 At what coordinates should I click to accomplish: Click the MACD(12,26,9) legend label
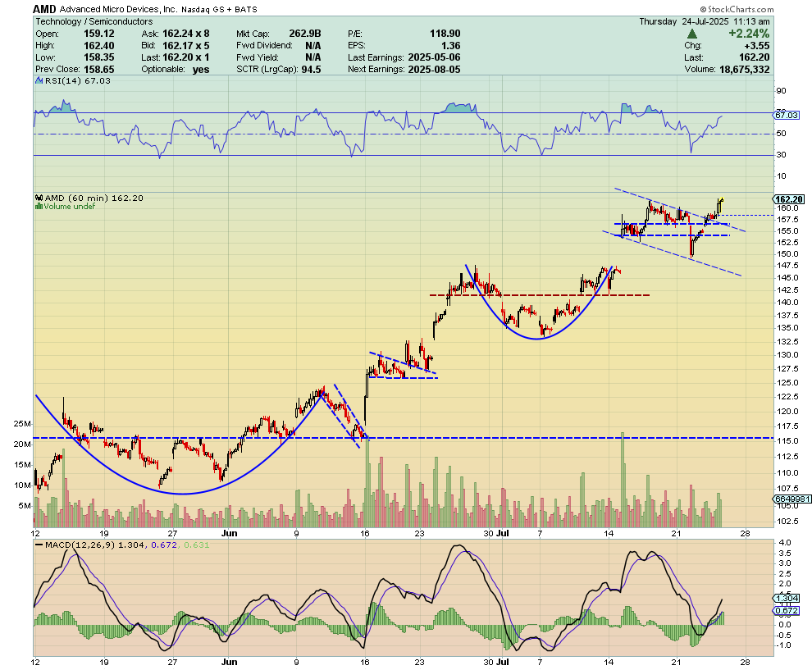pos(80,545)
